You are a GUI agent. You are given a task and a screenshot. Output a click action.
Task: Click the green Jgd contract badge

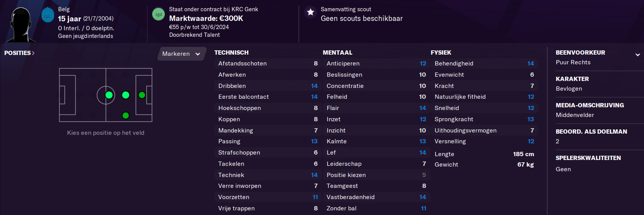tap(158, 14)
